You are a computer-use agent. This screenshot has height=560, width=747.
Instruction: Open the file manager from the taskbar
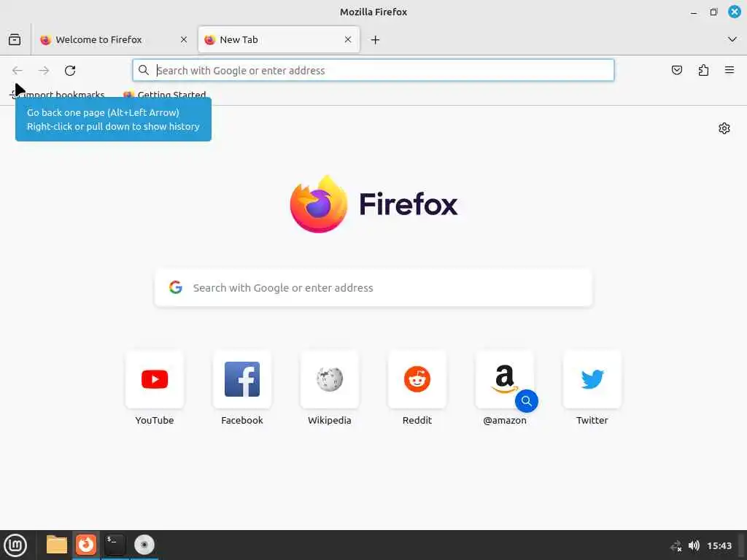pos(57,545)
